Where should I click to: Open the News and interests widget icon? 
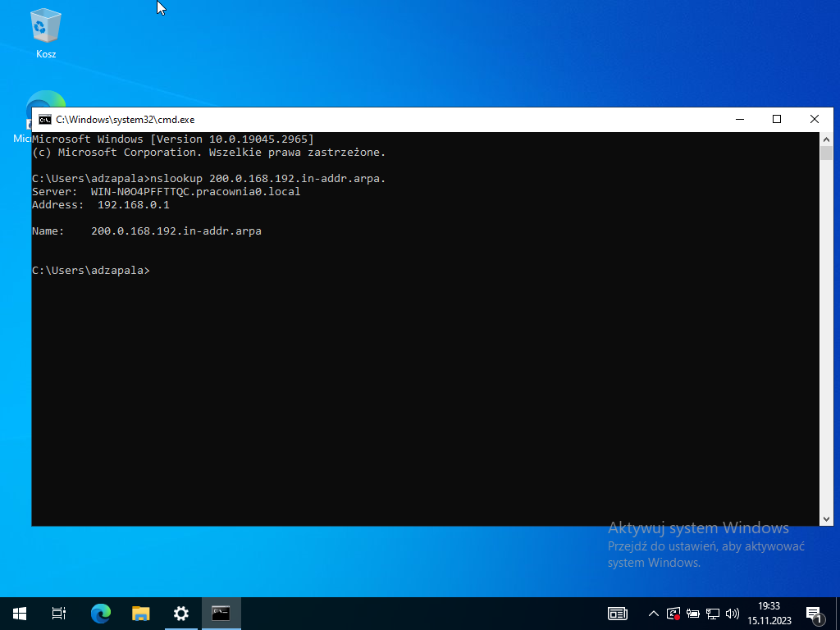[617, 614]
